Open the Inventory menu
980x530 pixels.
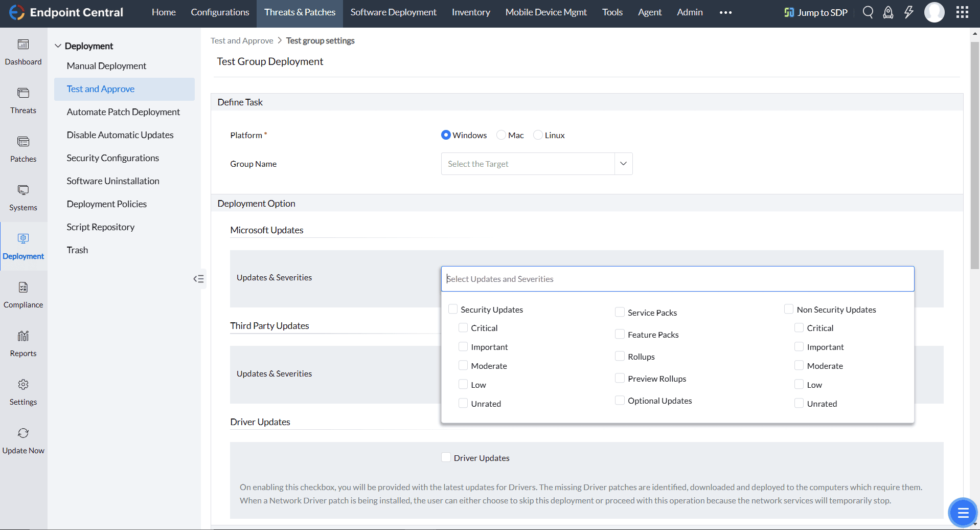pos(471,12)
